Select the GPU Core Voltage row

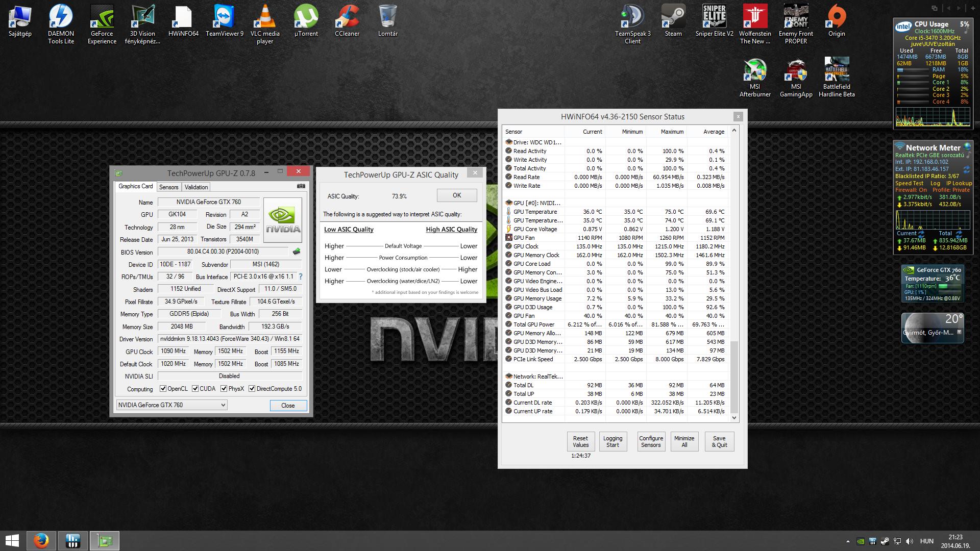(x=616, y=229)
